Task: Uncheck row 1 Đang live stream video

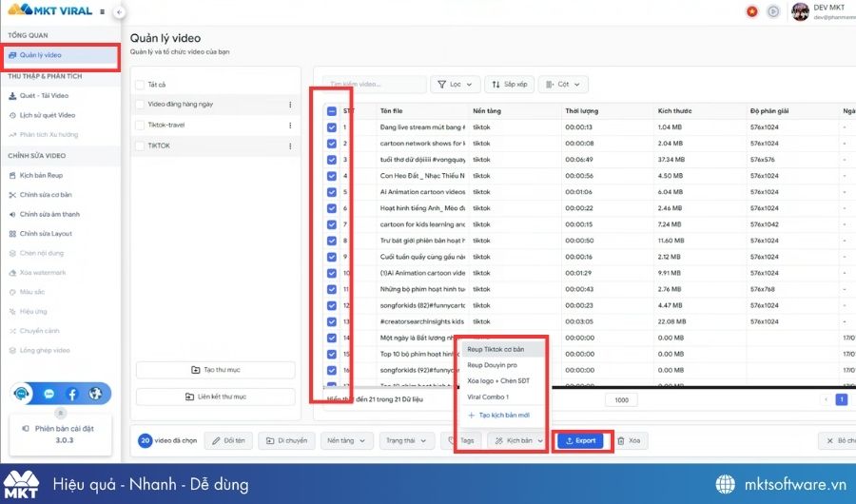Action: [x=331, y=127]
